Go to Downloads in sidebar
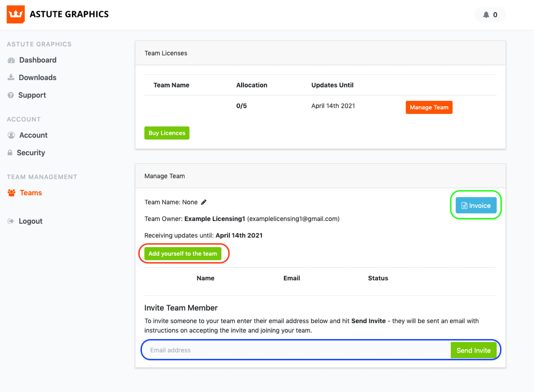The width and height of the screenshot is (534, 392). 37,77
